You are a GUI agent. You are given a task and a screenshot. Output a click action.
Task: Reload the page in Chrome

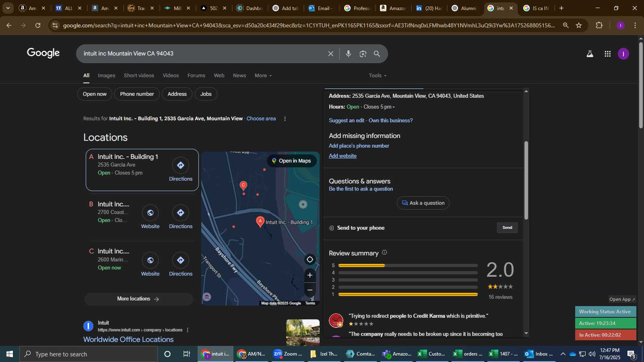[x=38, y=25]
